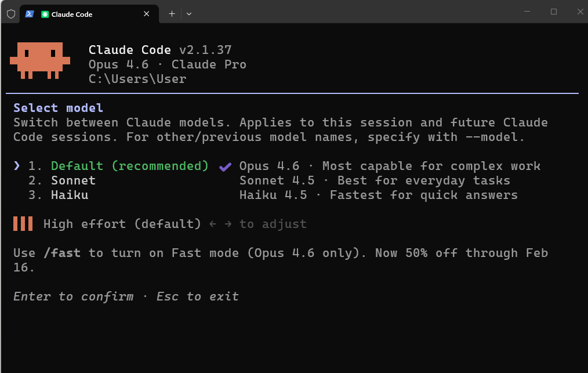The width and height of the screenshot is (588, 373).
Task: Click the selection pointer beside option 1
Action: (16, 166)
